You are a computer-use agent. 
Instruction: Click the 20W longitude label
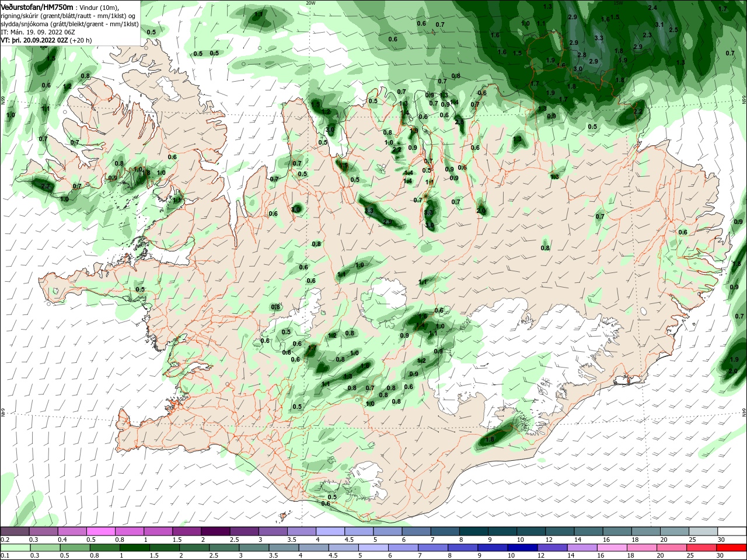coord(310,2)
